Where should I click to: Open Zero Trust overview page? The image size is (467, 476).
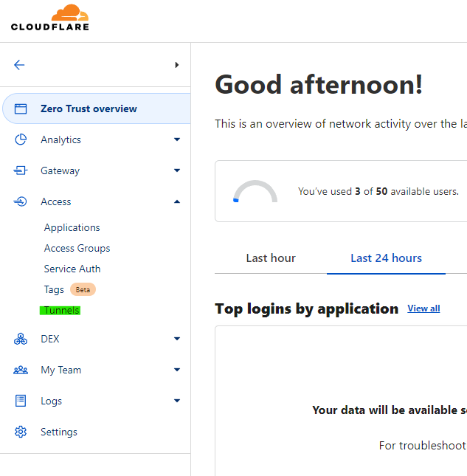[x=97, y=108]
